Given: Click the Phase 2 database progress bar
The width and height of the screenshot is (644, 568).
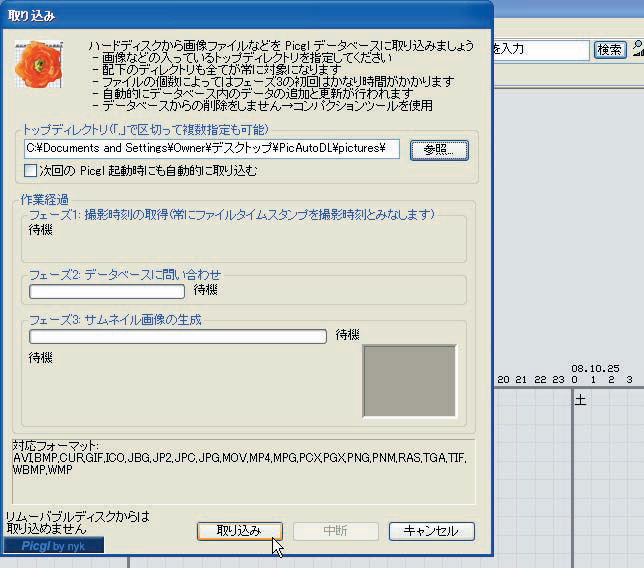Looking at the screenshot, I should coord(107,291).
